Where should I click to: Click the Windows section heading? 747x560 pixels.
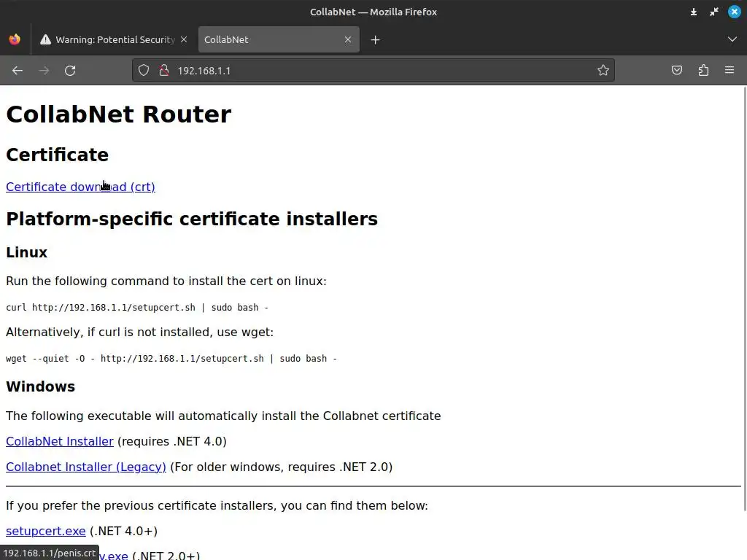point(41,386)
